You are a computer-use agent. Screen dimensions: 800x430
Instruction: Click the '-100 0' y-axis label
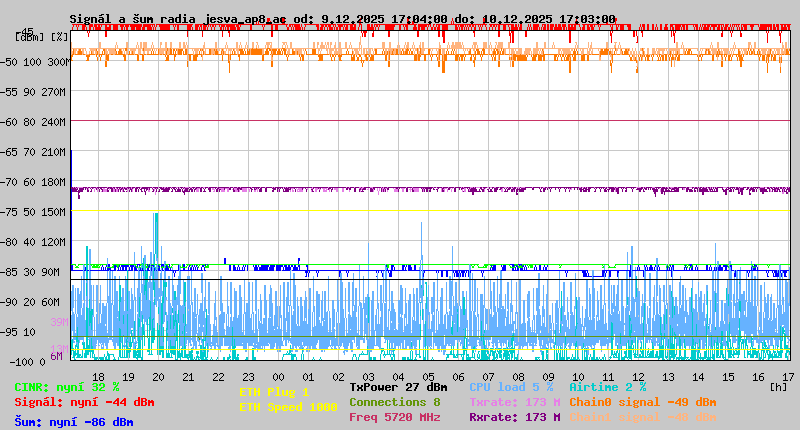coord(28,362)
